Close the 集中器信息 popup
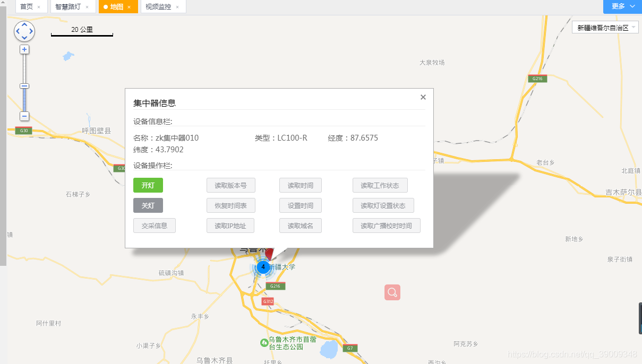 click(x=423, y=97)
